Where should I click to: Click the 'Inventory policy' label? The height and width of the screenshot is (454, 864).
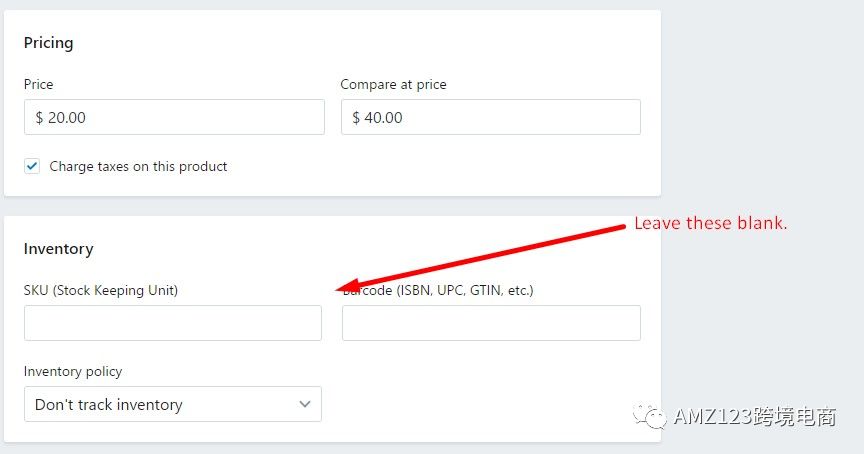pyautogui.click(x=73, y=372)
